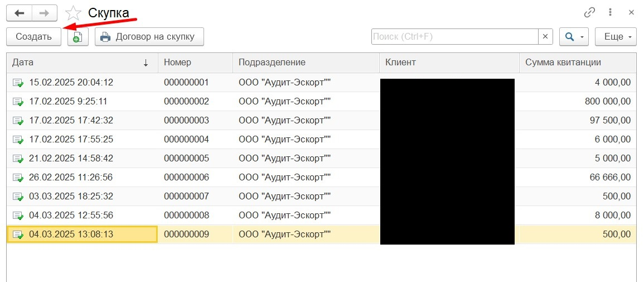Open the magnifier search dropdown
This screenshot has width=644, height=282.
[x=574, y=37]
